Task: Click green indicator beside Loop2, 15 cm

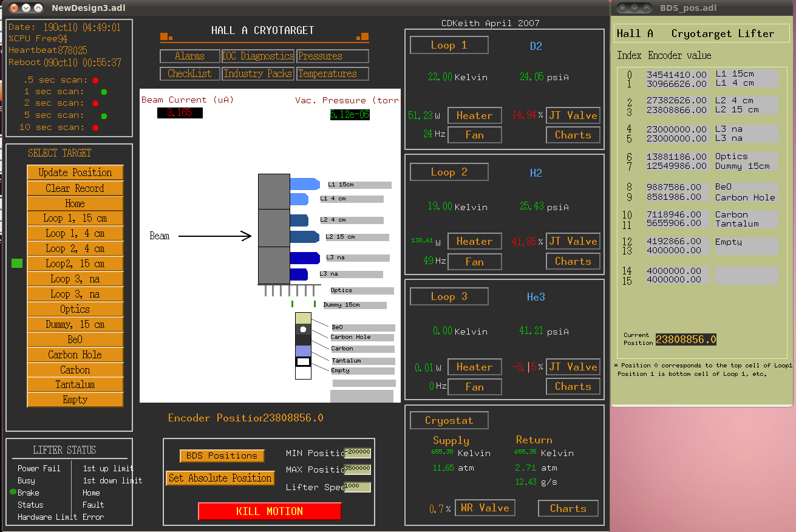Action: (x=17, y=263)
